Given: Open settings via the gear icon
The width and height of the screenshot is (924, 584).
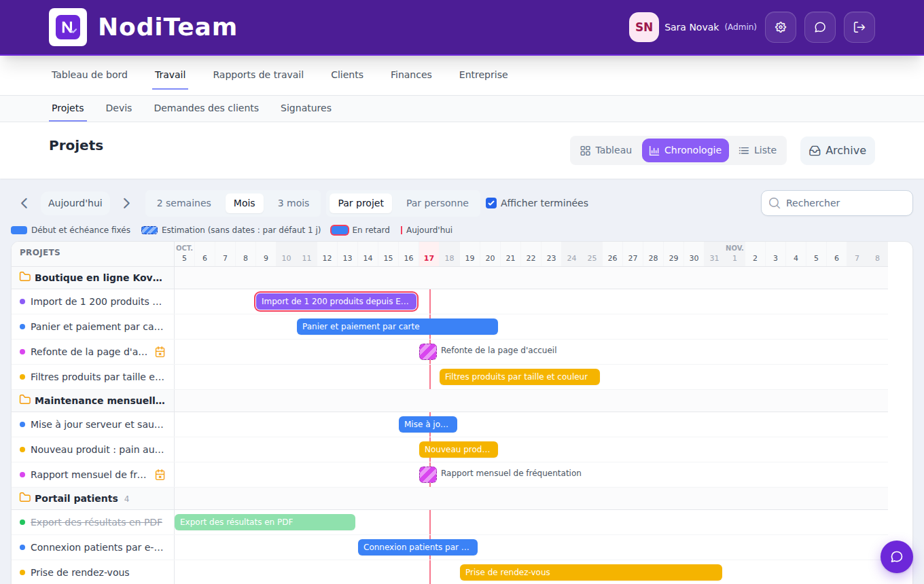Looking at the screenshot, I should point(781,27).
